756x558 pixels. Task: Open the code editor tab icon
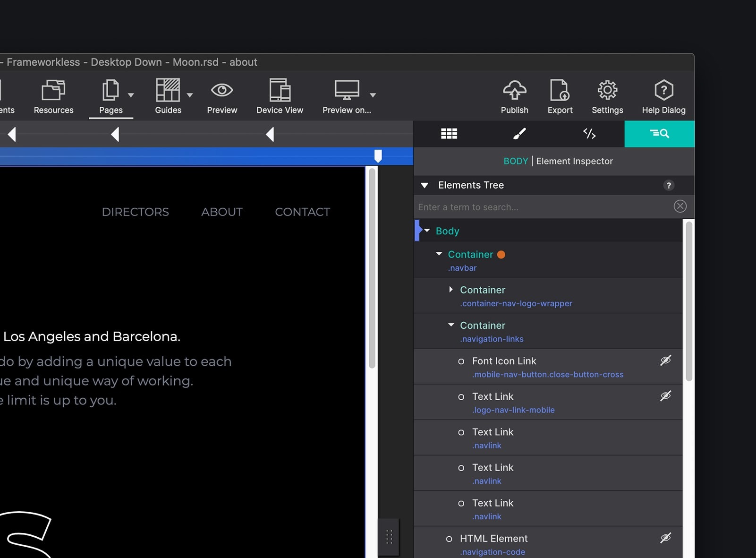point(589,134)
